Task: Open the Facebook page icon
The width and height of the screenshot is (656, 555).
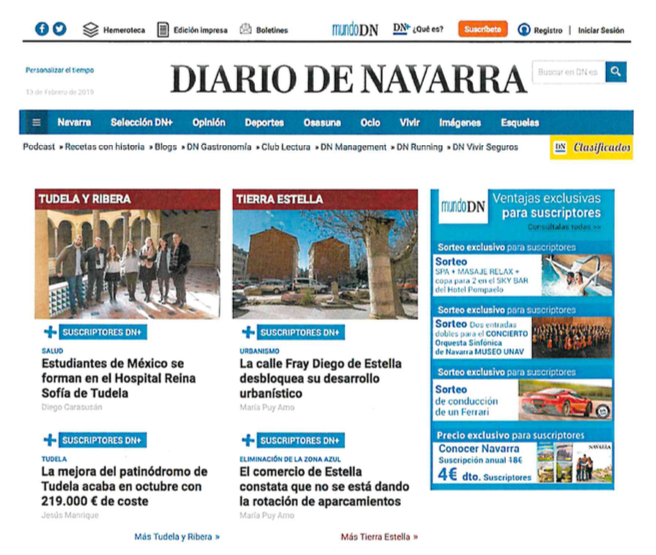Action: (x=41, y=29)
